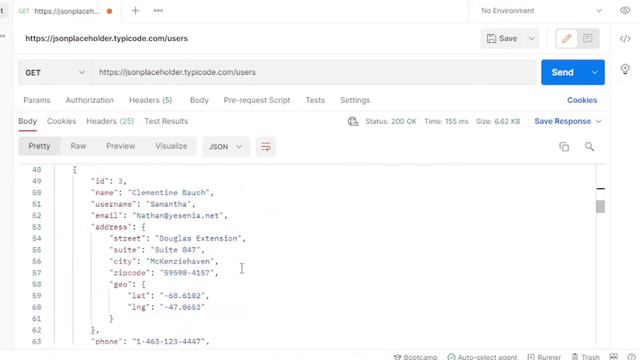Open the Pre-request Script tab
Image resolution: width=640 pixels, height=360 pixels.
click(257, 100)
